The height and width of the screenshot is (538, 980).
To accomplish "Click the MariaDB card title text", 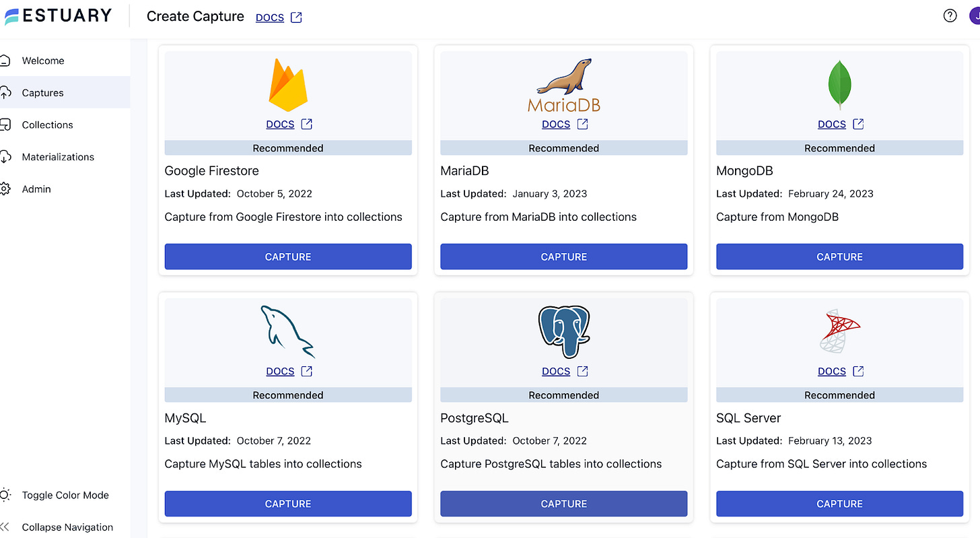I will pyautogui.click(x=464, y=171).
